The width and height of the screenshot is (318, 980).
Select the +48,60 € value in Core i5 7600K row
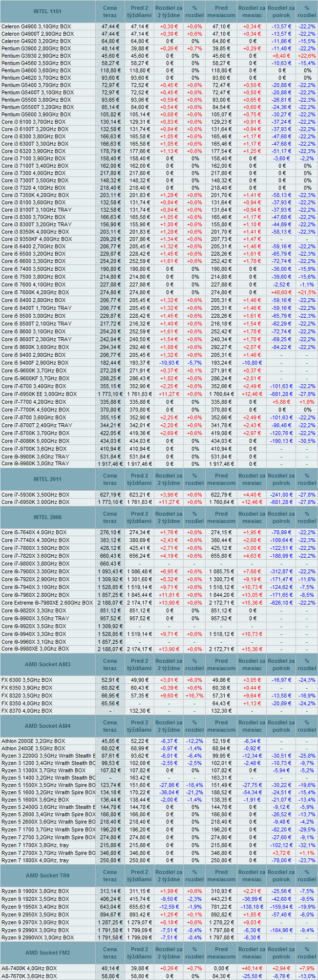click(281, 292)
